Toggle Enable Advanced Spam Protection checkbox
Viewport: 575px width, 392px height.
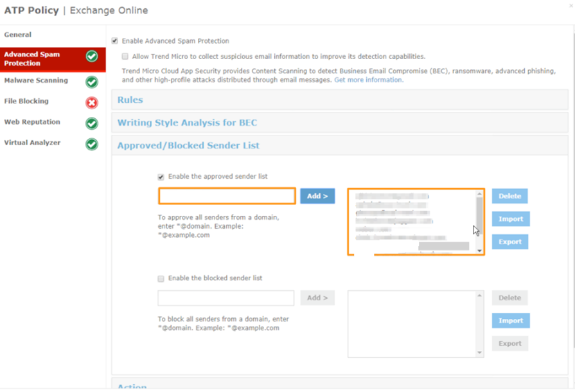[x=115, y=40]
